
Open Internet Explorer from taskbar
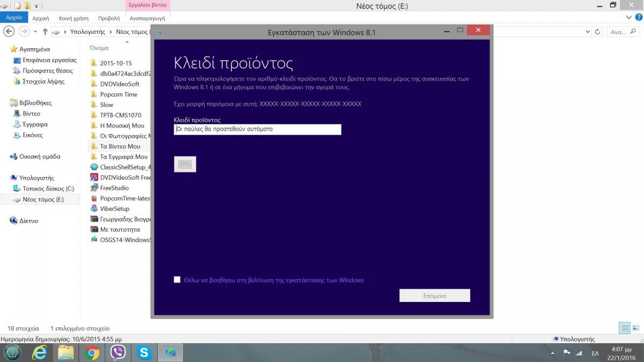click(x=39, y=352)
